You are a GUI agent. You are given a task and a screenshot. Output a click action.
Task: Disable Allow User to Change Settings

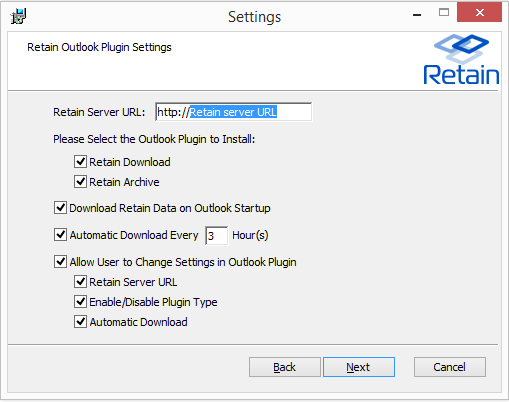tap(60, 262)
